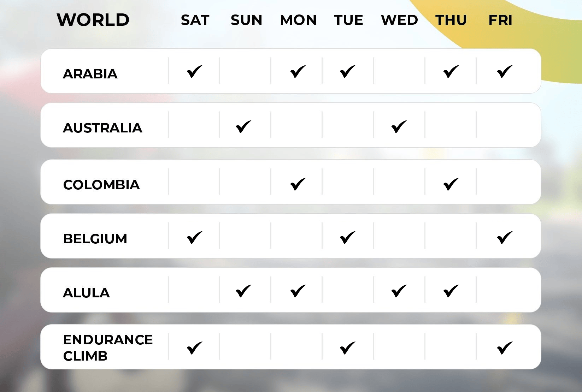Click Colombia's Thursday checkmark
Viewport: 582px width, 392px height.
tap(451, 184)
